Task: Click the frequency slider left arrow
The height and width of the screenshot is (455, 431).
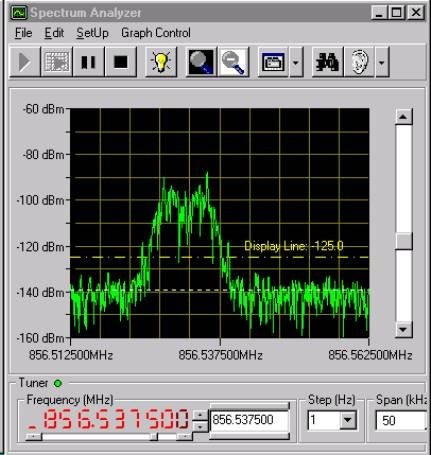Action: pyautogui.click(x=34, y=437)
